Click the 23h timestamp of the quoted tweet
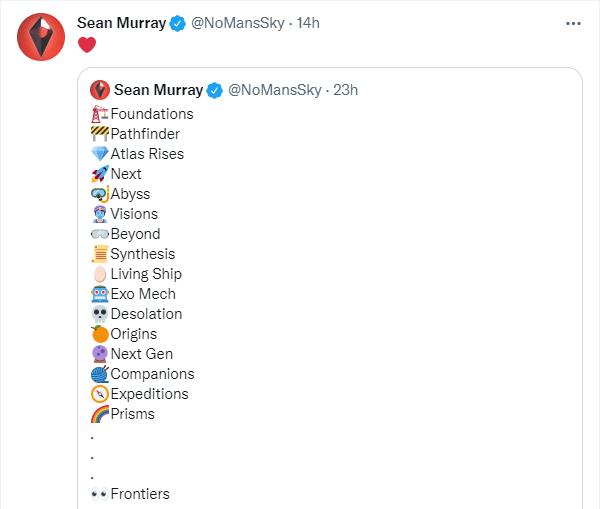Image resolution: width=610 pixels, height=509 pixels. pyautogui.click(x=345, y=90)
